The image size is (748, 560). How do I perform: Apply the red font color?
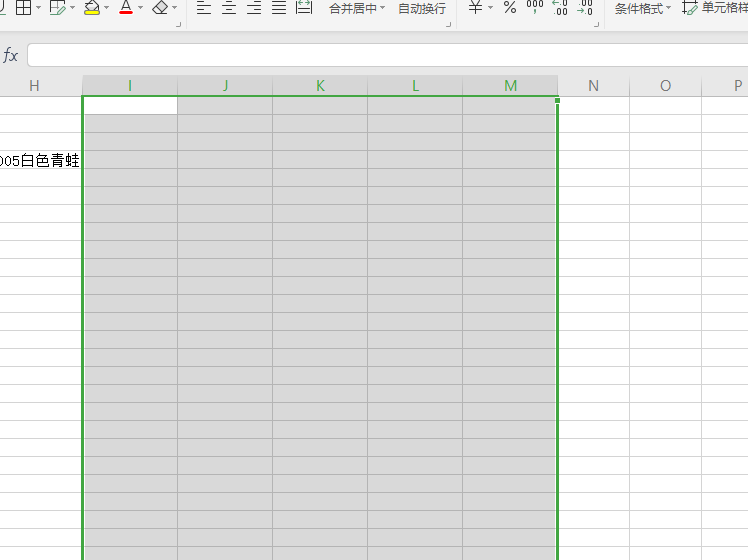pos(126,7)
